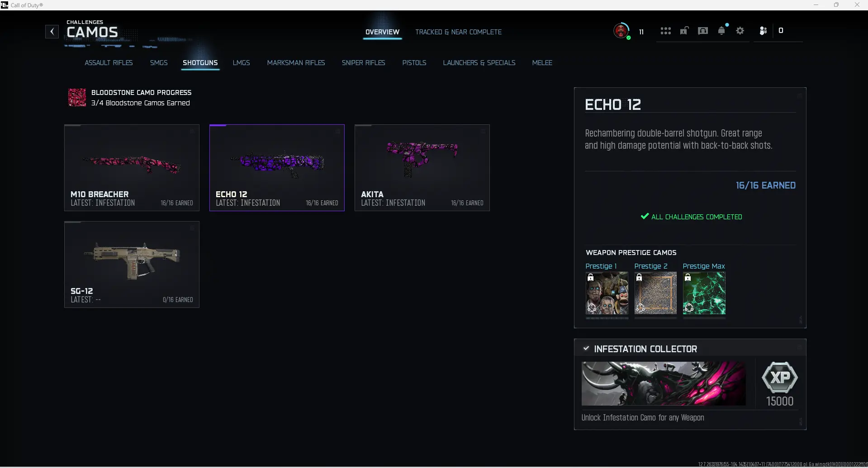Click the party count 0
Viewport: 868px width, 468px height.
pos(781,31)
